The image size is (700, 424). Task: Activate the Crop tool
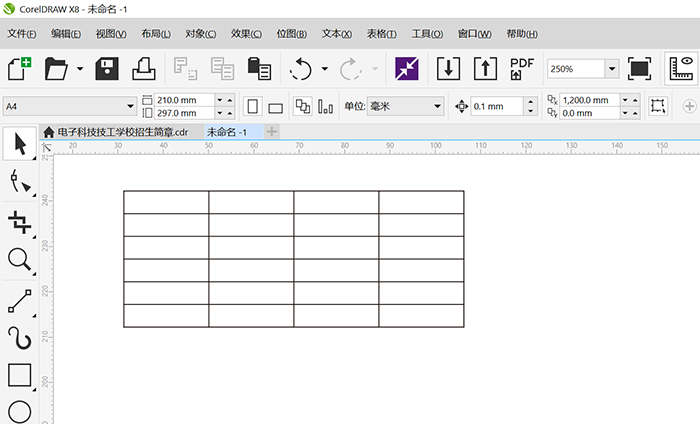tap(19, 221)
